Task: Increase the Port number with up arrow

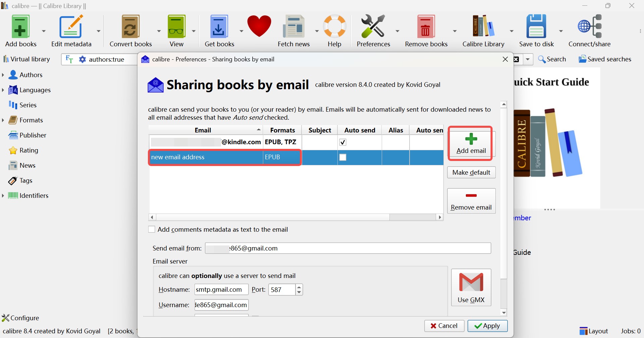Action: (x=300, y=287)
